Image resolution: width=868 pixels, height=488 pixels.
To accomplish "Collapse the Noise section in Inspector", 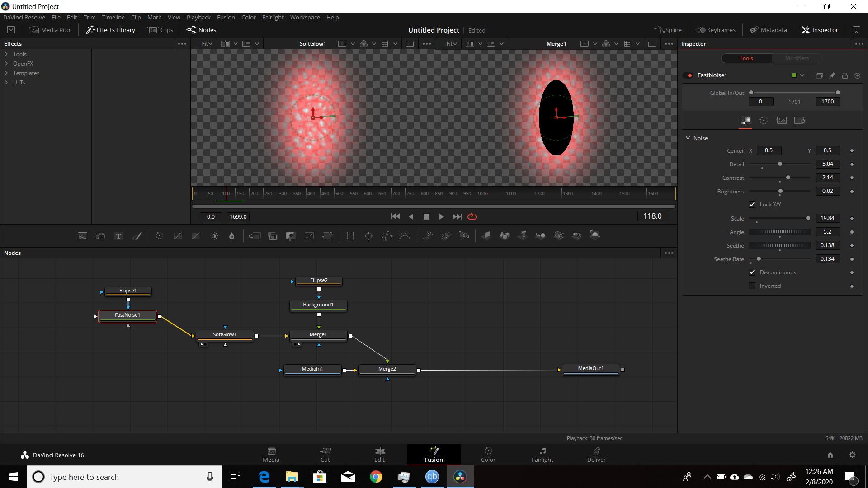I will [688, 138].
